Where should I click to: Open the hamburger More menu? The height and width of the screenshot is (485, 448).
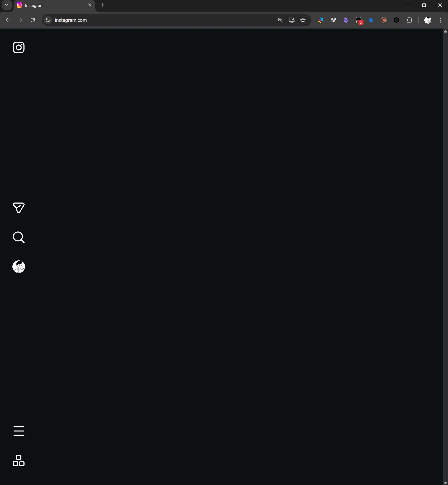pyautogui.click(x=19, y=431)
